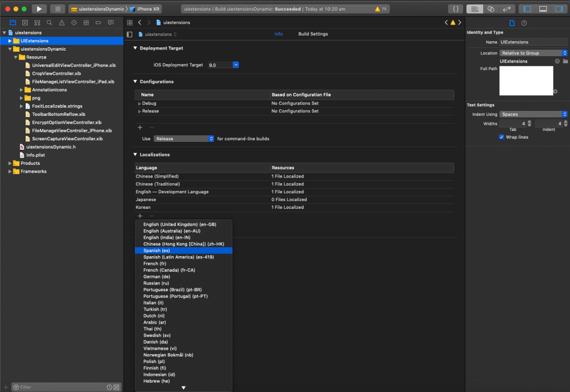The image size is (570, 392).
Task: Open the related items grid menu
Action: pos(130,22)
